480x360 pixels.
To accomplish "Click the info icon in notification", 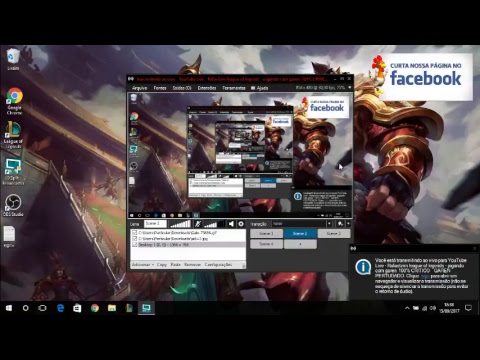I will [363, 267].
